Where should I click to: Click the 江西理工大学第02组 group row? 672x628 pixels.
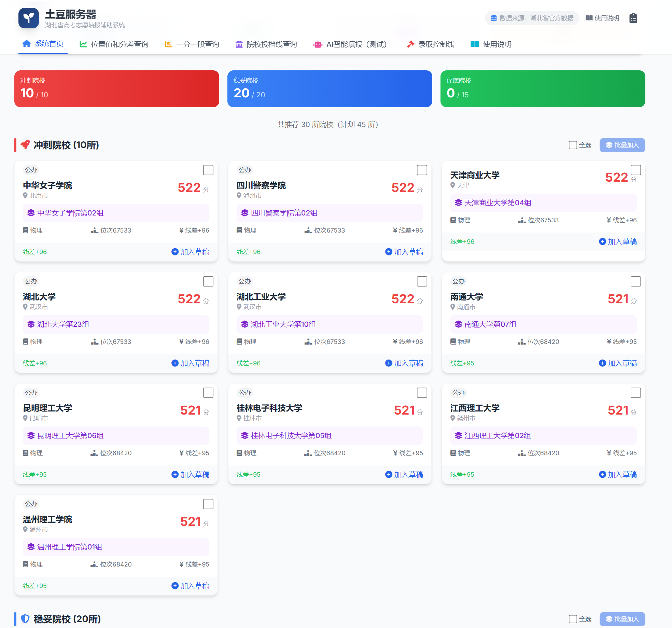click(544, 435)
